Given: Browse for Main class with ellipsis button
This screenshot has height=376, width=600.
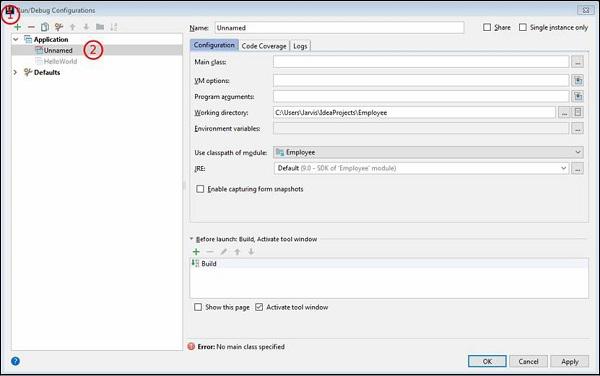Looking at the screenshot, I should click(577, 62).
